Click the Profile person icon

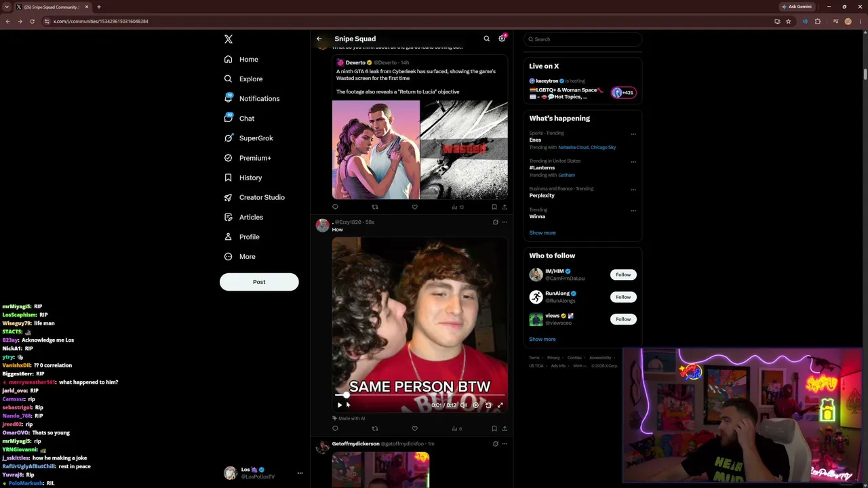(229, 237)
